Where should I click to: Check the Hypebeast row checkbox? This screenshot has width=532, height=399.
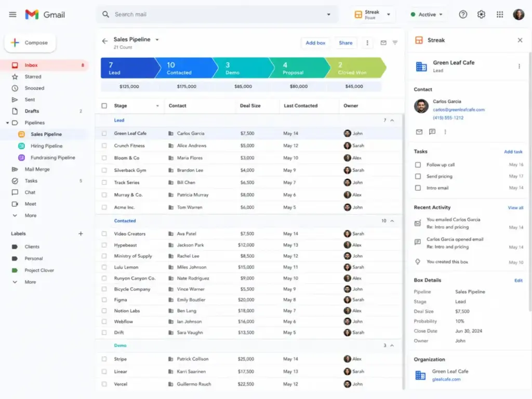tap(104, 245)
